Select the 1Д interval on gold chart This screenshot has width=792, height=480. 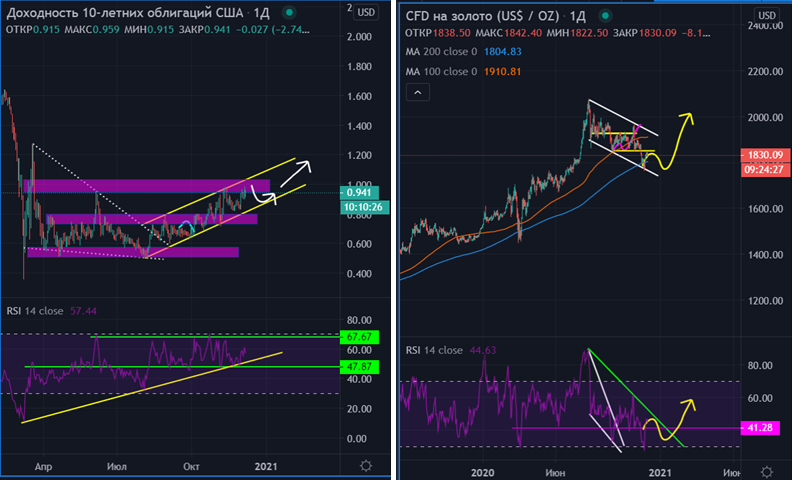[x=572, y=15]
